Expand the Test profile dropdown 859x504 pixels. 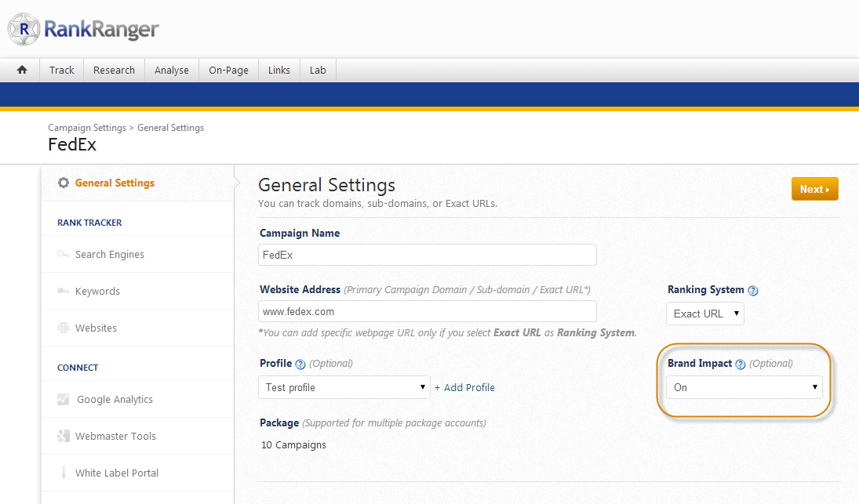344,387
